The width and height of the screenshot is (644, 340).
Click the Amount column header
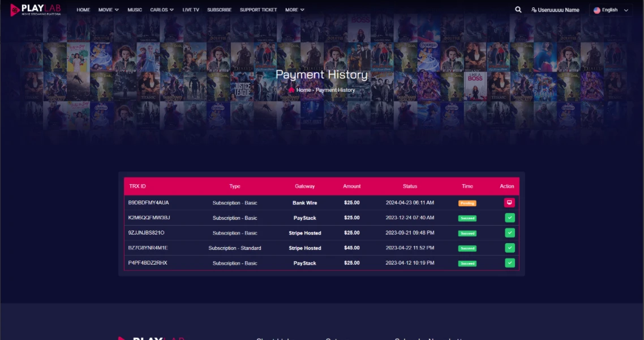coord(352,186)
